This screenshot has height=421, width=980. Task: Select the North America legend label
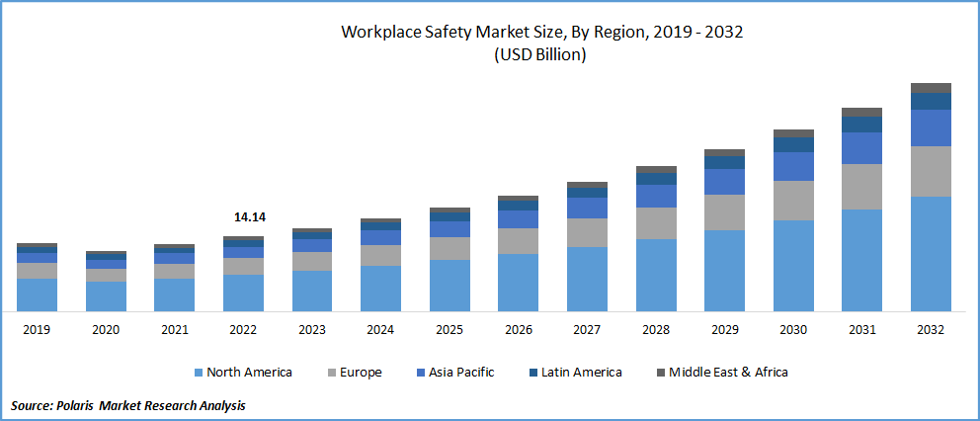(249, 373)
